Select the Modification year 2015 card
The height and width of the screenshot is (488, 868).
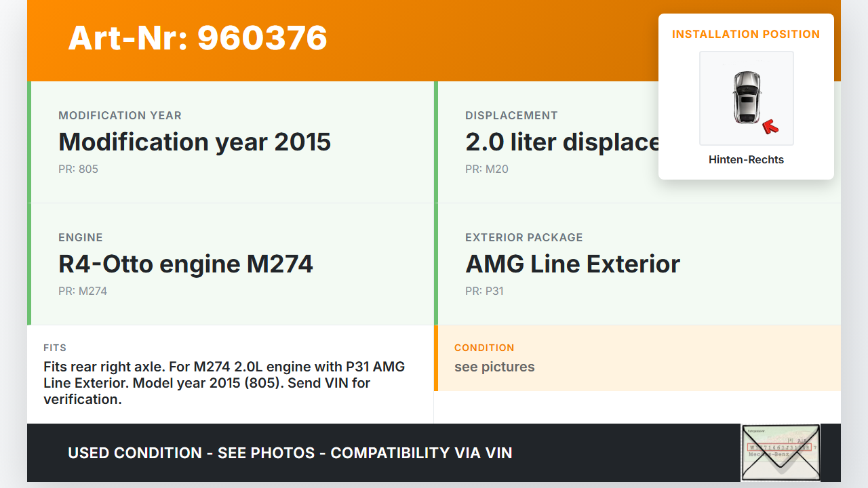pyautogui.click(x=231, y=142)
